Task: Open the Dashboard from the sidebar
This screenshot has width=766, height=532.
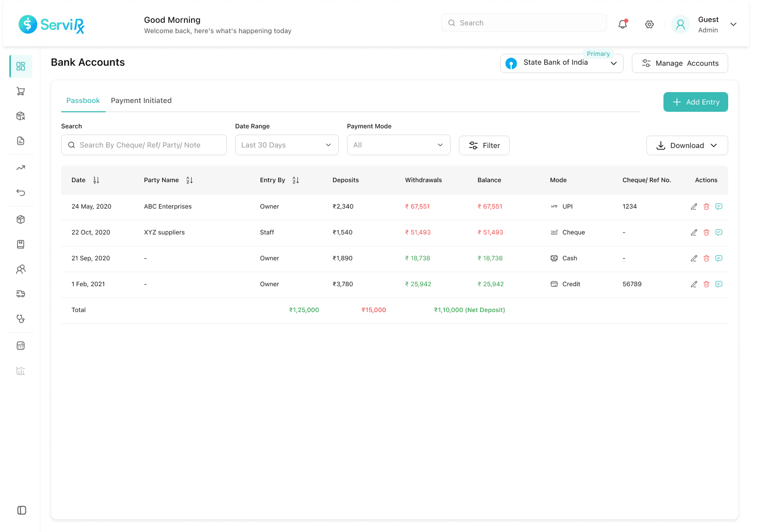Action: 21,66
